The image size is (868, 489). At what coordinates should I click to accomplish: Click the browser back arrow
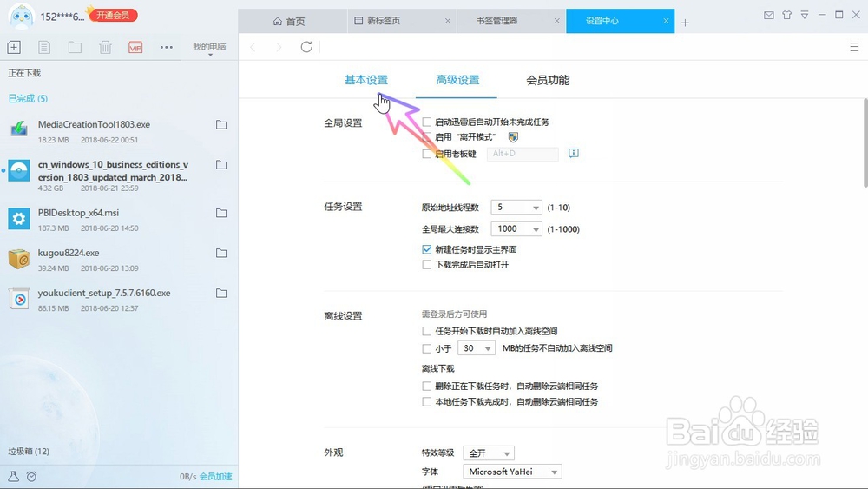point(253,47)
